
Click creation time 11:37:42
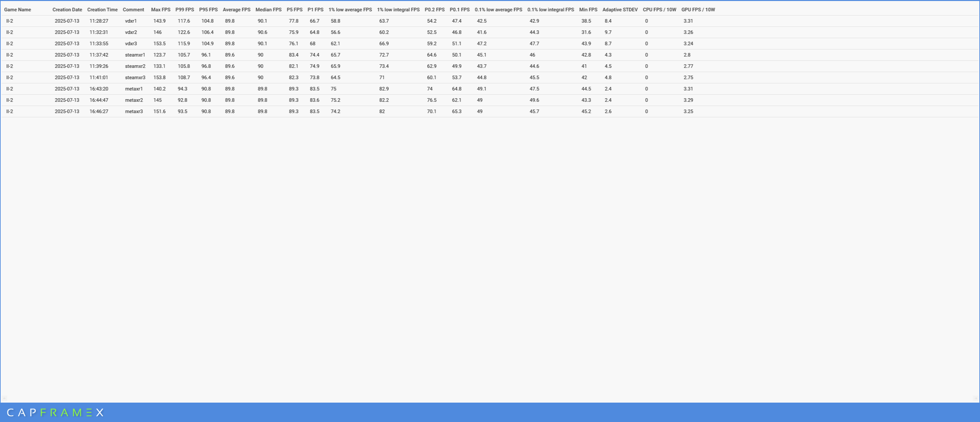[x=99, y=55]
